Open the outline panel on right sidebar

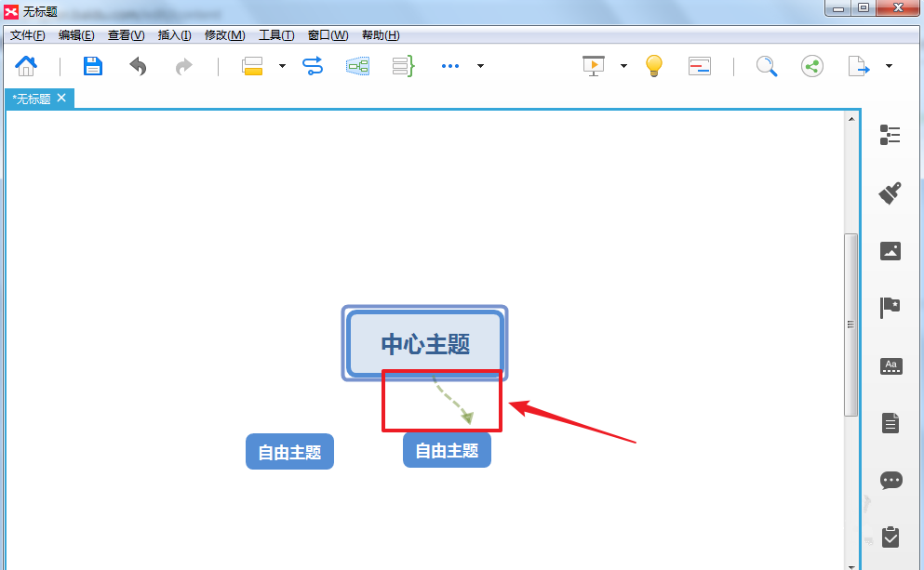891,135
